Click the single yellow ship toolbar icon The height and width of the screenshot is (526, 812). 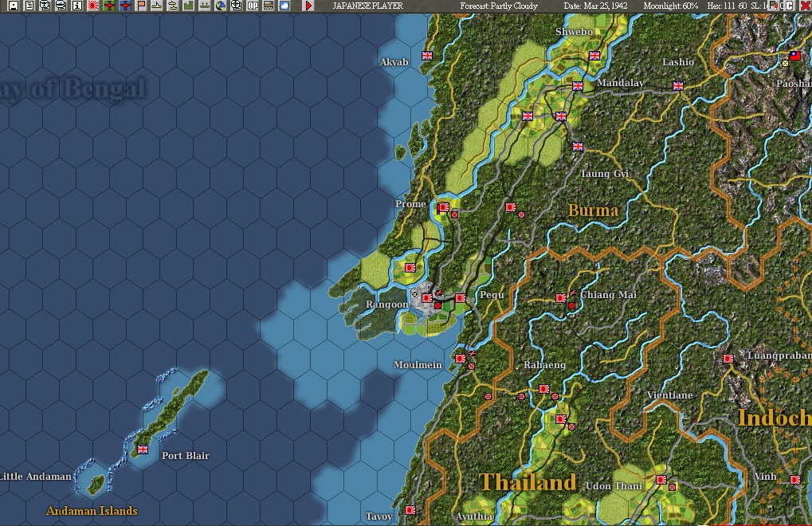pos(157,6)
